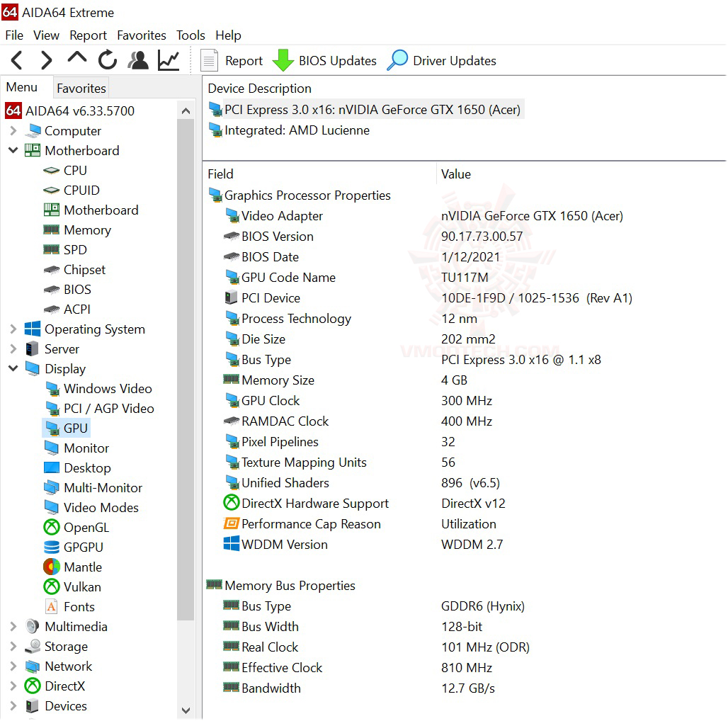Select the GPU tree item

click(75, 428)
